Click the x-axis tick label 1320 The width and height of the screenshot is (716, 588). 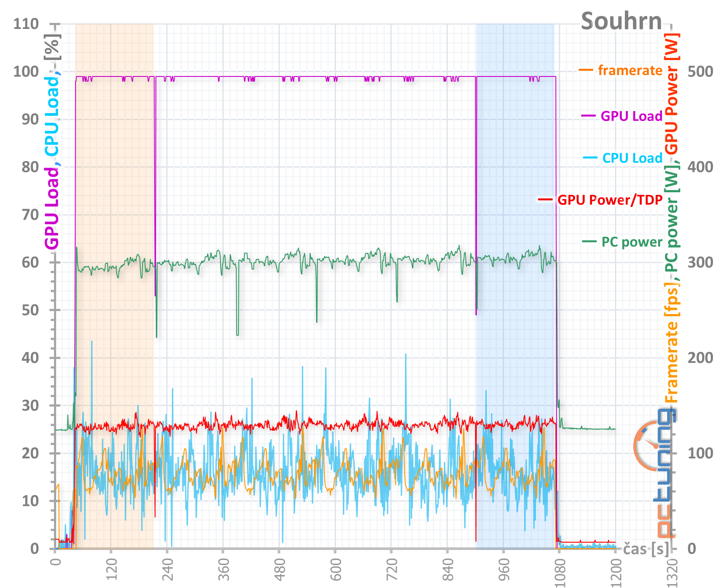click(x=672, y=572)
